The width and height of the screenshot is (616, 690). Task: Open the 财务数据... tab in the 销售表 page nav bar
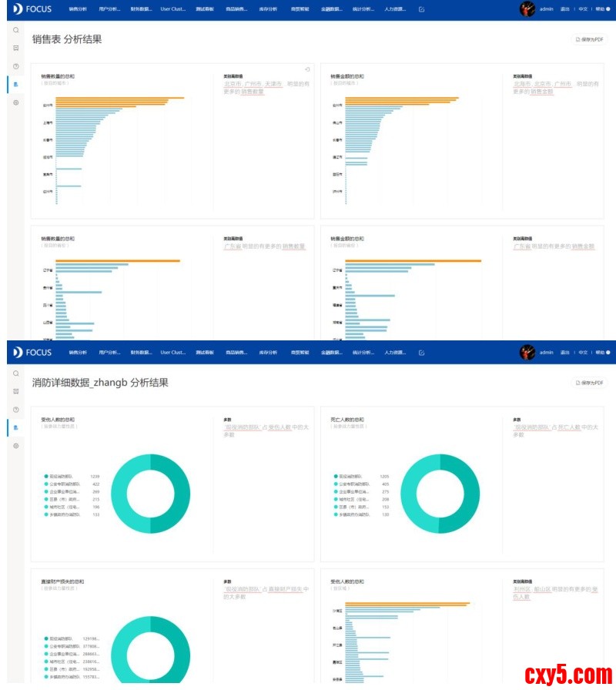[x=141, y=8]
